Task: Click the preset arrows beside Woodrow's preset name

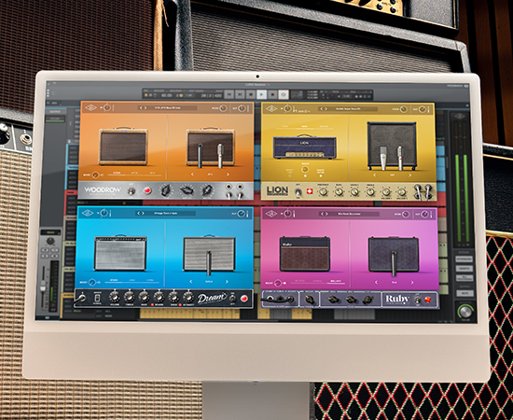Action: tap(143, 107)
